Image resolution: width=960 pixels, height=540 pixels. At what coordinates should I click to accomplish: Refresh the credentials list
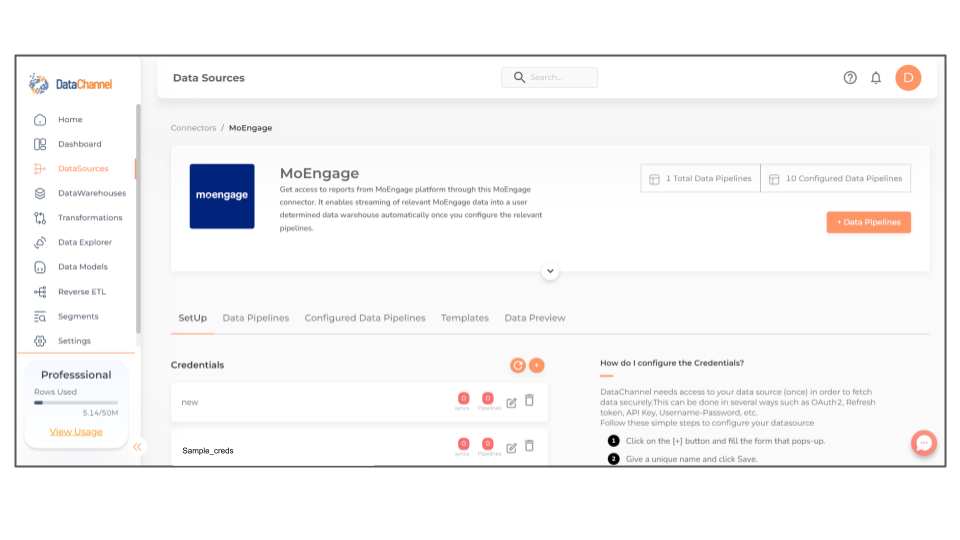click(518, 365)
